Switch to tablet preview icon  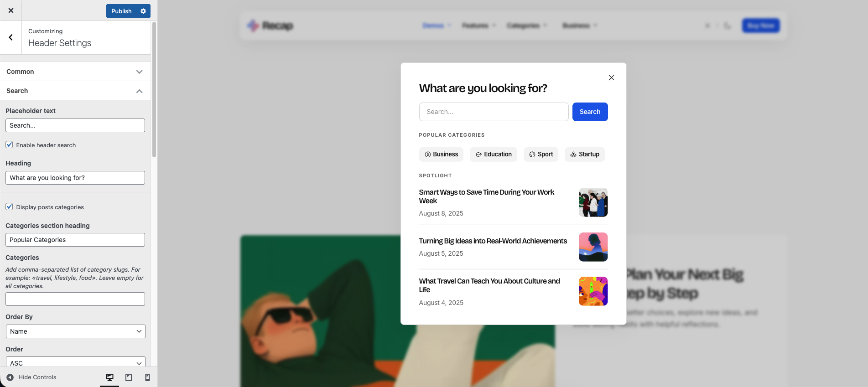click(x=129, y=377)
